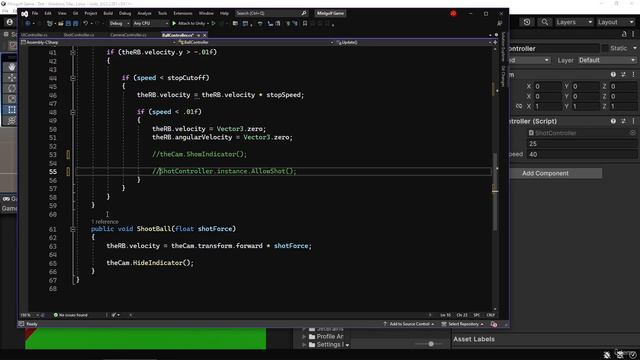The width and height of the screenshot is (640, 360).
Task: Click Select Repository in status bar
Action: point(462,324)
